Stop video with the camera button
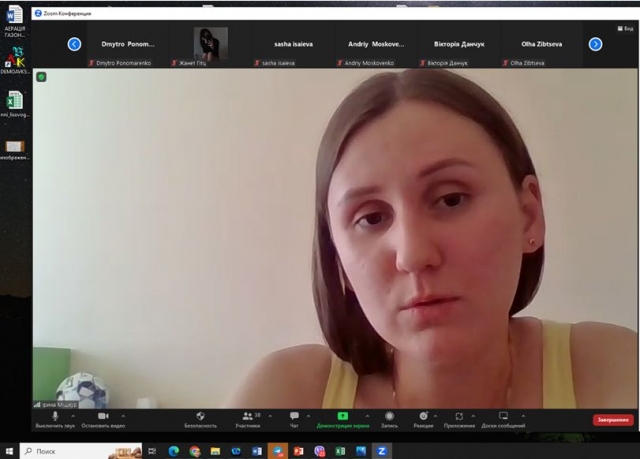This screenshot has width=640, height=459. [103, 419]
